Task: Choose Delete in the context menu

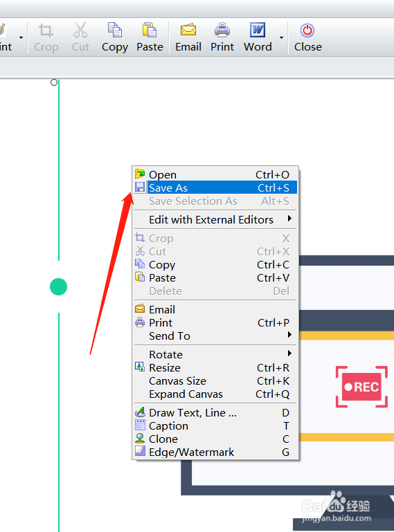Action: coord(215,291)
